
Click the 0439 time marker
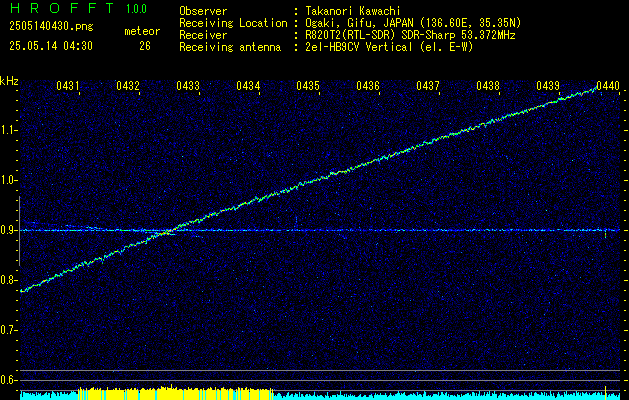coord(548,86)
